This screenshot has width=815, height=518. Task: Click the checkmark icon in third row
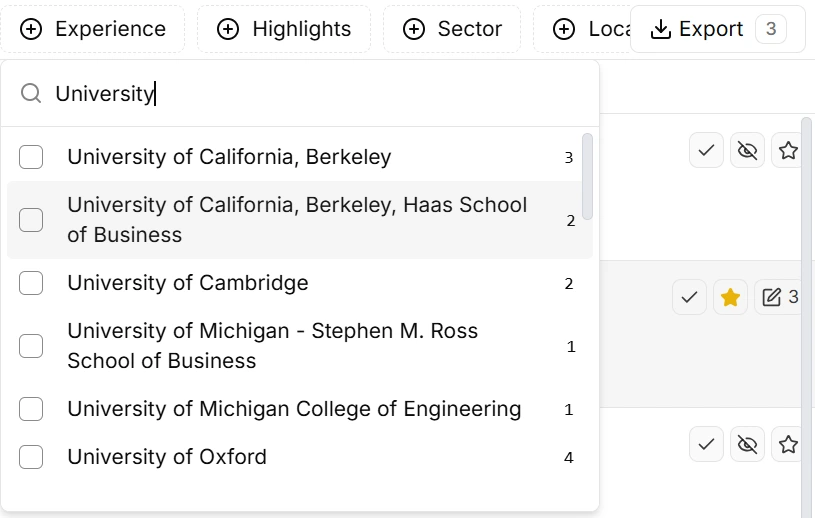[x=706, y=443]
